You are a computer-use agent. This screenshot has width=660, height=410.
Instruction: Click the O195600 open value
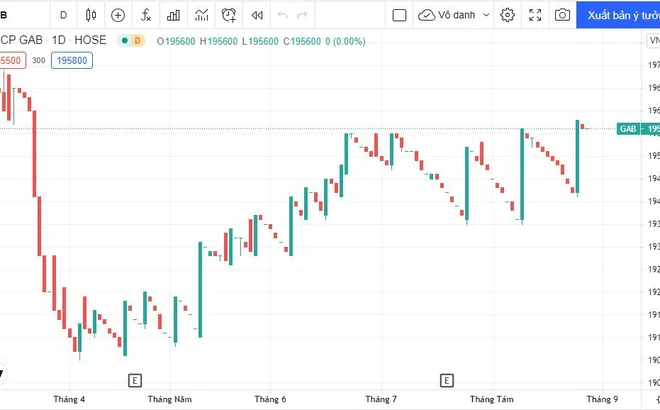176,42
